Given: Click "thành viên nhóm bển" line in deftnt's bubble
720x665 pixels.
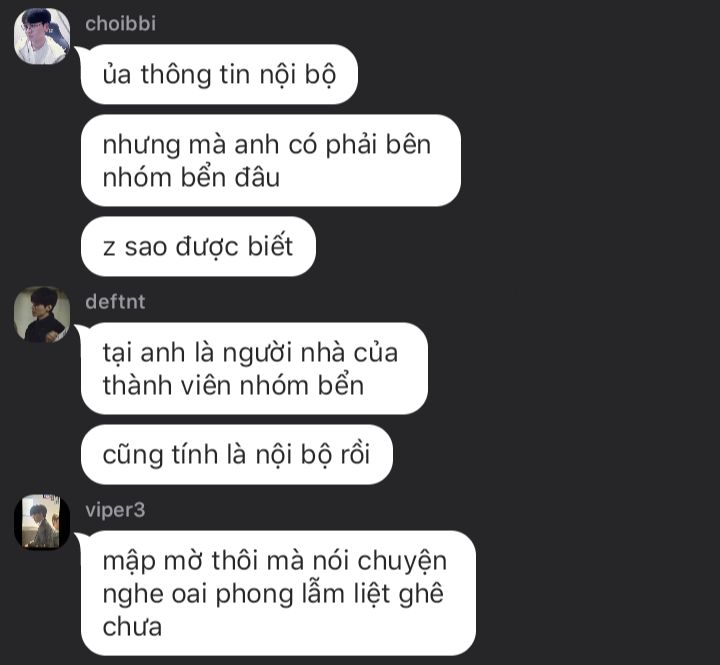Looking at the screenshot, I should (x=233, y=385).
